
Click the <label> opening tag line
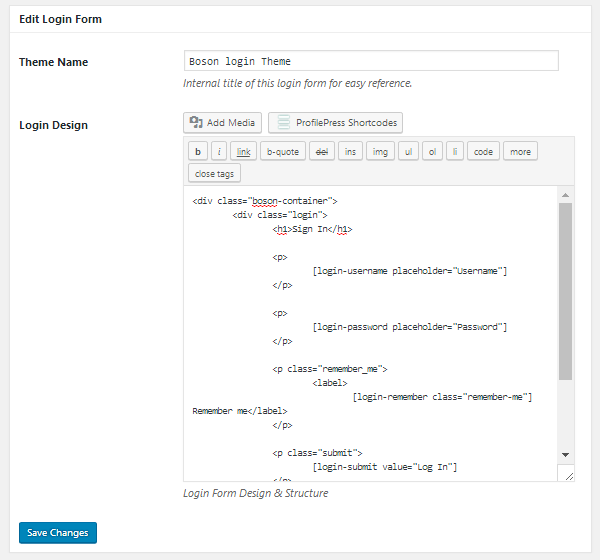pos(330,383)
